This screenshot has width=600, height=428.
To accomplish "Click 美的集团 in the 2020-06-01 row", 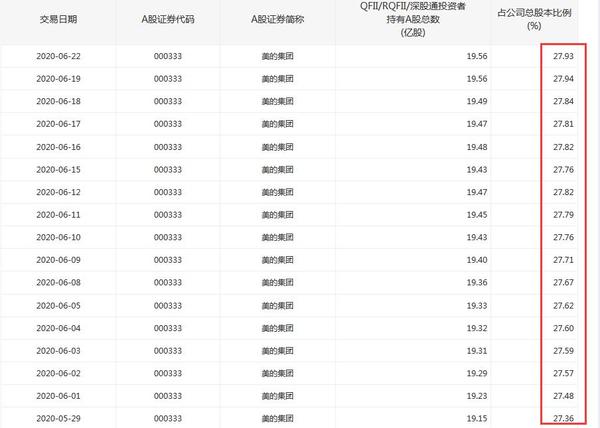I will click(277, 396).
